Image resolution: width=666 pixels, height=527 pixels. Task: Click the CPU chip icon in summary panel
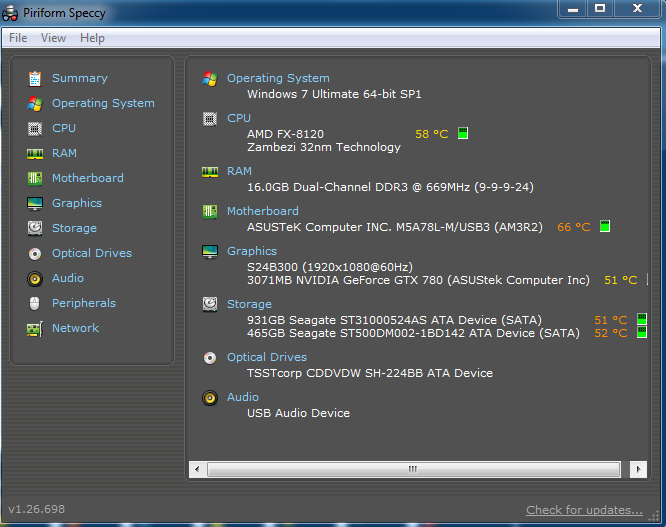pos(210,119)
